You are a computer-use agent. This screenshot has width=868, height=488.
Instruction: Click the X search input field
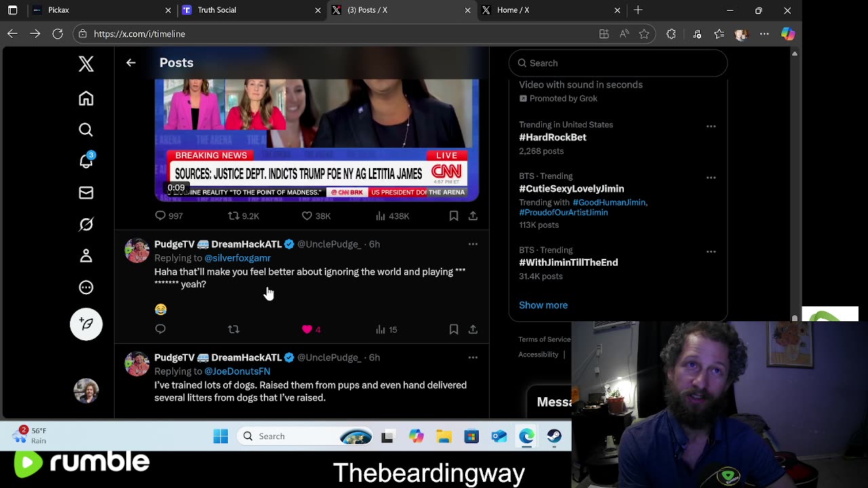point(618,63)
